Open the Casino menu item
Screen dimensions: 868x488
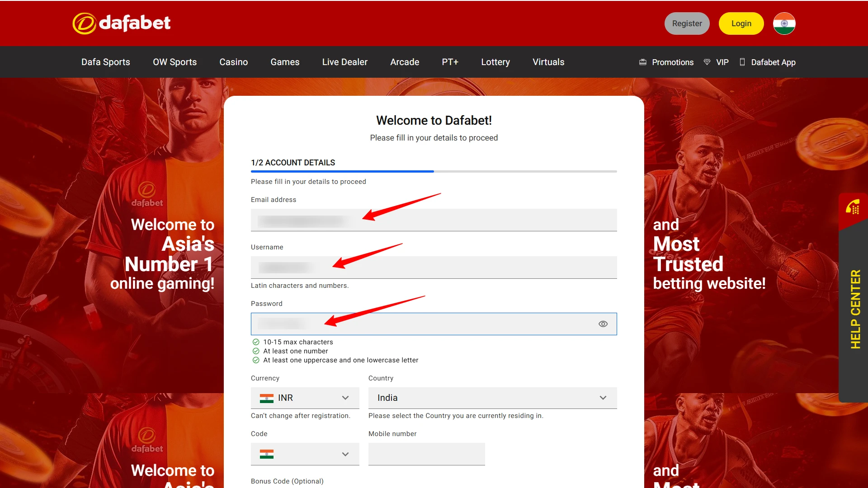coord(233,62)
